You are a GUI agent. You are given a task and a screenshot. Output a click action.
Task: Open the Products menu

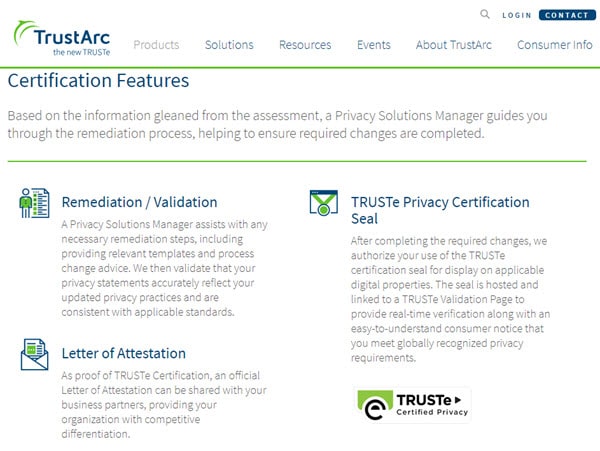(156, 45)
